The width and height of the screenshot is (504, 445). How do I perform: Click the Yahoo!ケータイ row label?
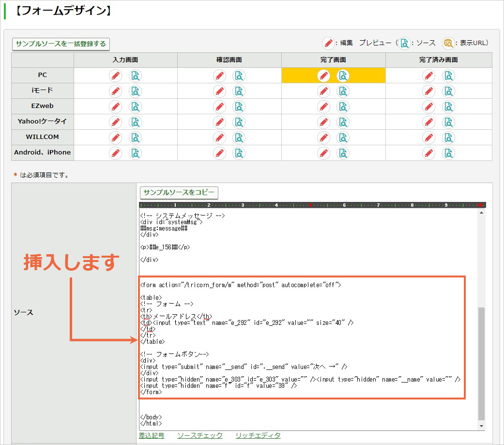43,122
